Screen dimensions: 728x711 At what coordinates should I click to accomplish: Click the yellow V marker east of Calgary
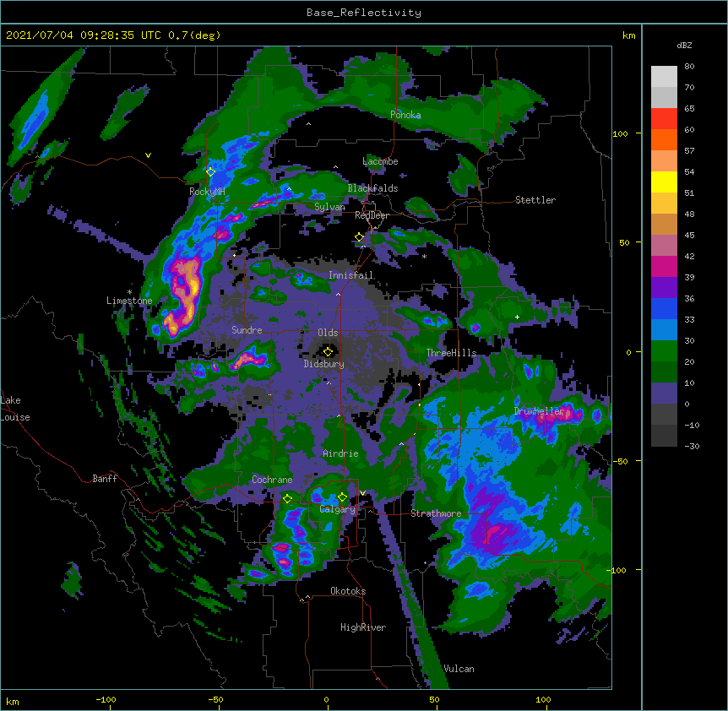click(x=362, y=493)
